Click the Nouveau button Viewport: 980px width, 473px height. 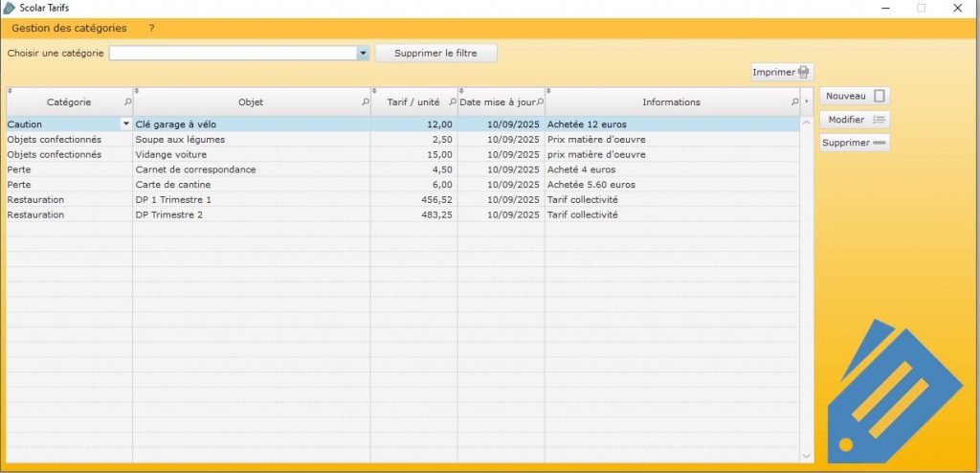click(855, 96)
